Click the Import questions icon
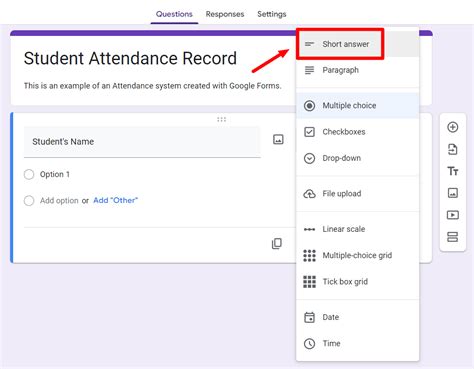Screen dimensions: 474x369 [452, 149]
